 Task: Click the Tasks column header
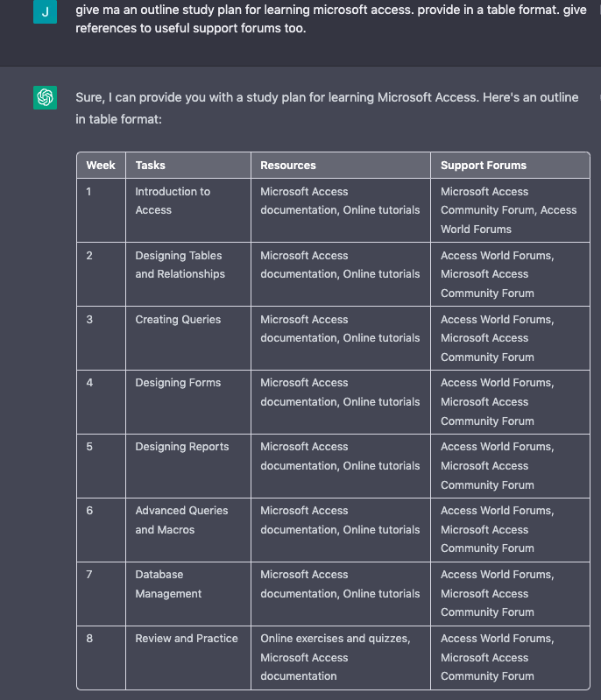pyautogui.click(x=150, y=165)
